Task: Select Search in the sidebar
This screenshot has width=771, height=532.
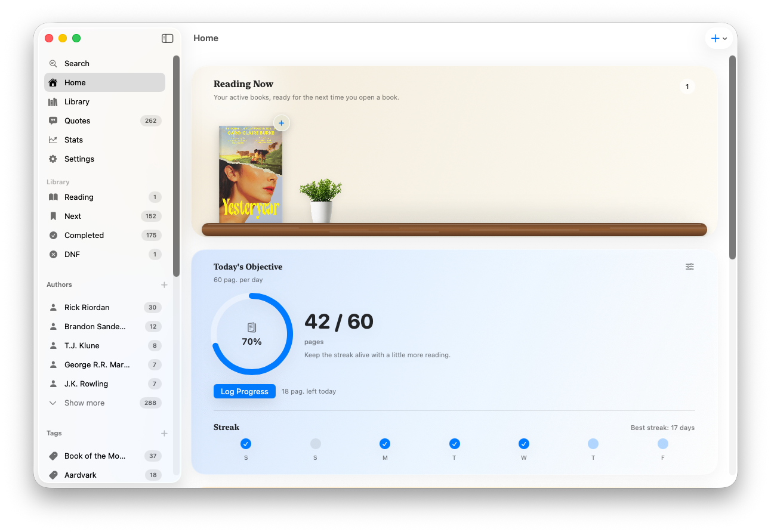Action: click(104, 63)
